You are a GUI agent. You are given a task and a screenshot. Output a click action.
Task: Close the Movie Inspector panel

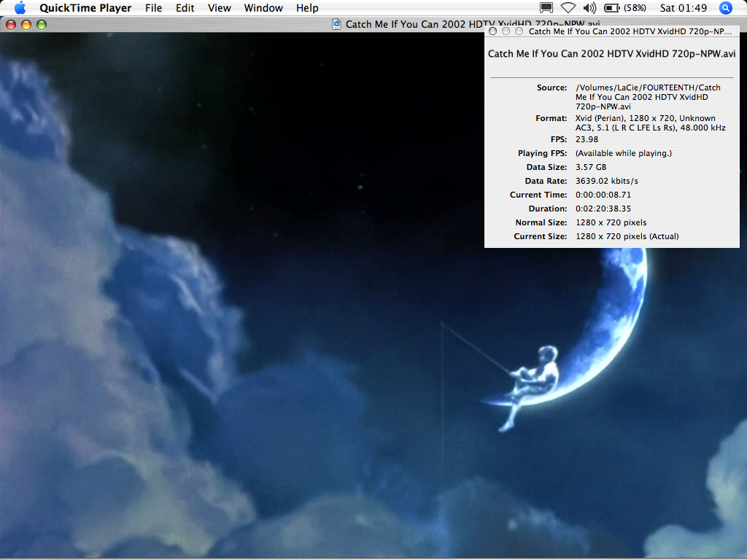click(493, 31)
